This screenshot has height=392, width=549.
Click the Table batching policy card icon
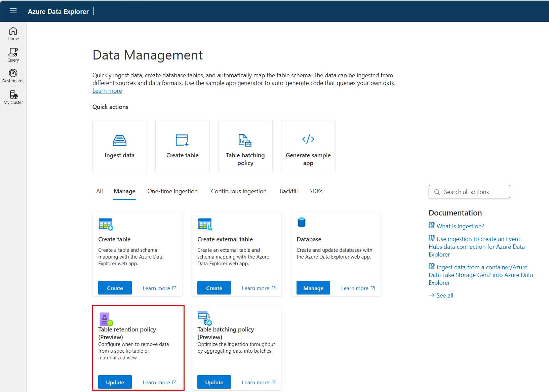coord(205,318)
